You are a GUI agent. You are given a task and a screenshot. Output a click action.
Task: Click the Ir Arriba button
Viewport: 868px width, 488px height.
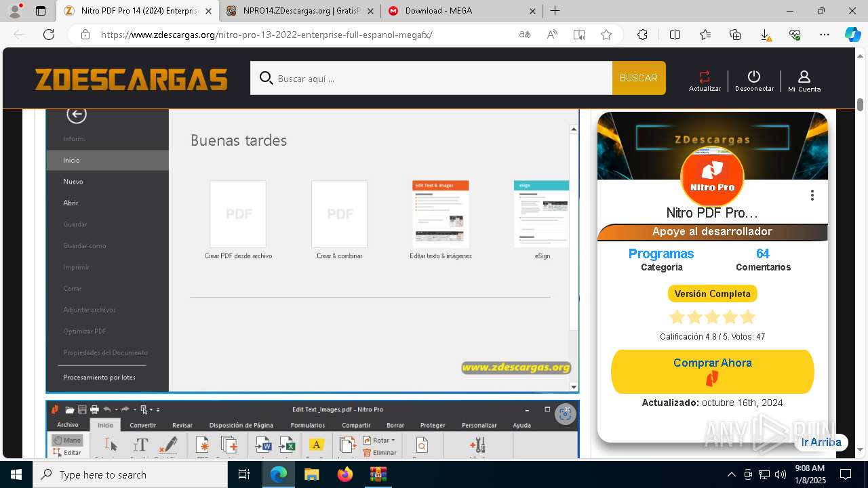(821, 442)
